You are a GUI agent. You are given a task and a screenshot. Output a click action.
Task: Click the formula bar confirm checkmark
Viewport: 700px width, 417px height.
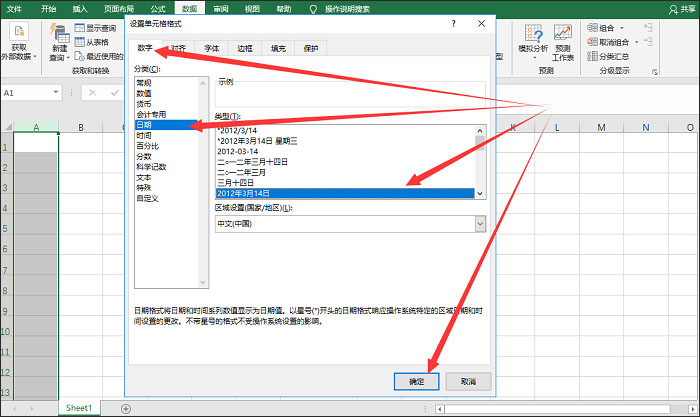point(115,93)
